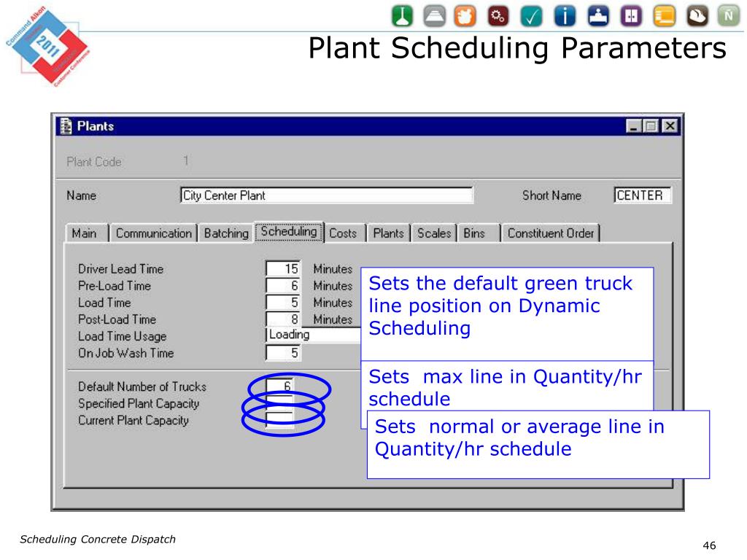Click the On Job Wash Time label
The image size is (747, 560).
[125, 353]
